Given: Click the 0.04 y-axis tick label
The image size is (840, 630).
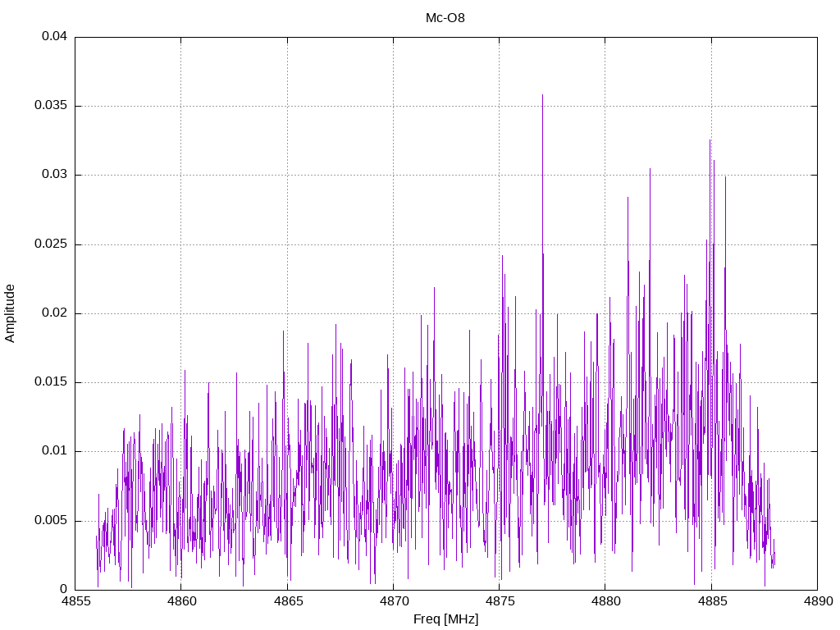Looking at the screenshot, I should click(x=55, y=37).
